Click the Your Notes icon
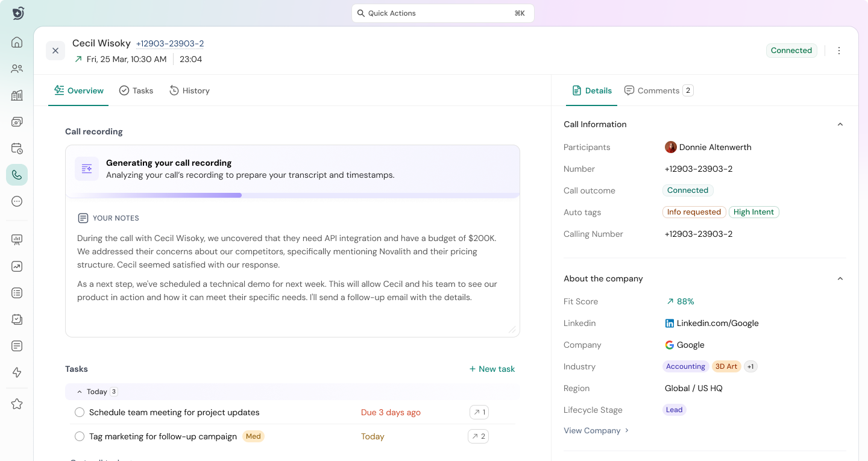This screenshot has width=868, height=461. [83, 218]
